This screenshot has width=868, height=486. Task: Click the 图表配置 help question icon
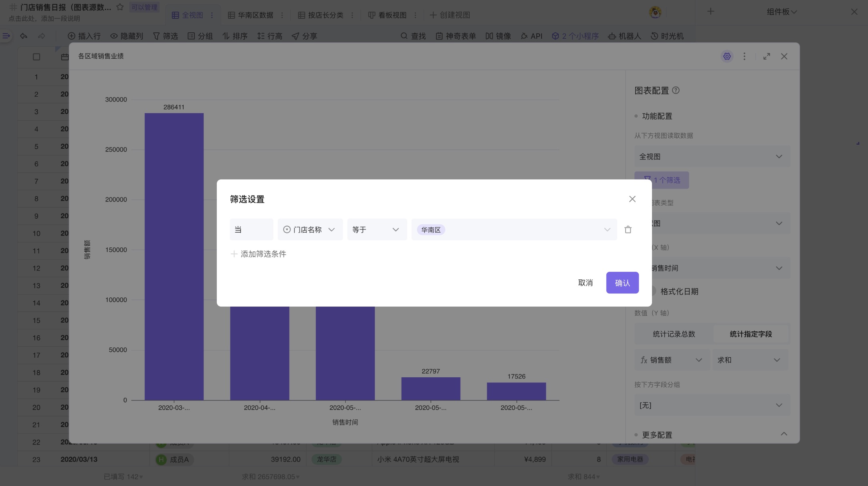676,90
